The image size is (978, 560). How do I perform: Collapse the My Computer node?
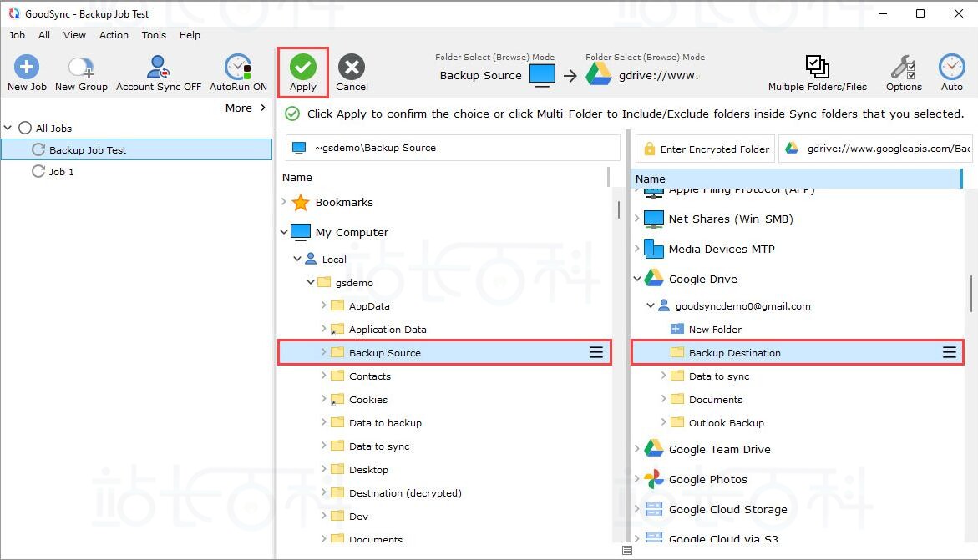tap(284, 232)
